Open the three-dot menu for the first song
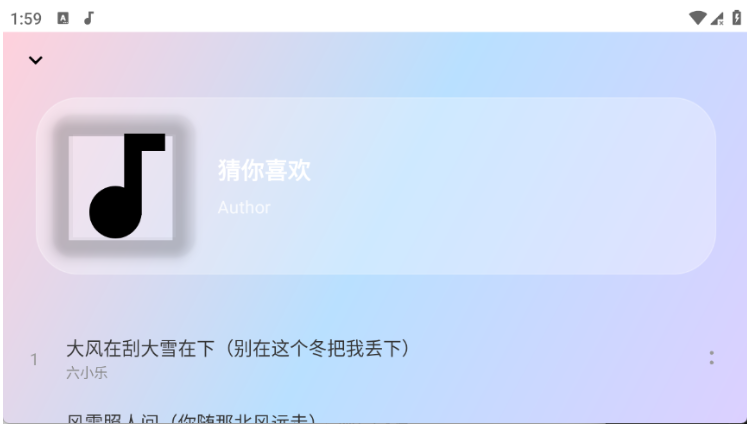The height and width of the screenshot is (424, 747). click(x=711, y=358)
